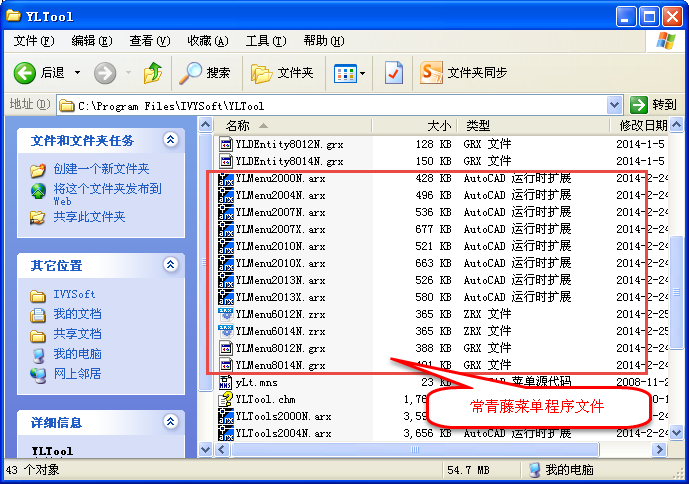
Task: Open 网上邻居 network places
Action: pos(77,374)
